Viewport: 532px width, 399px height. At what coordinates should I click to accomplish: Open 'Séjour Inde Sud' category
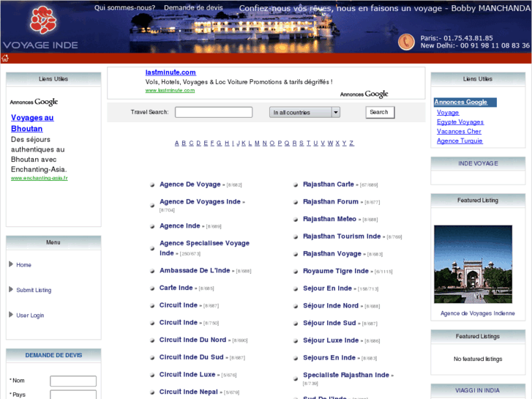point(329,323)
